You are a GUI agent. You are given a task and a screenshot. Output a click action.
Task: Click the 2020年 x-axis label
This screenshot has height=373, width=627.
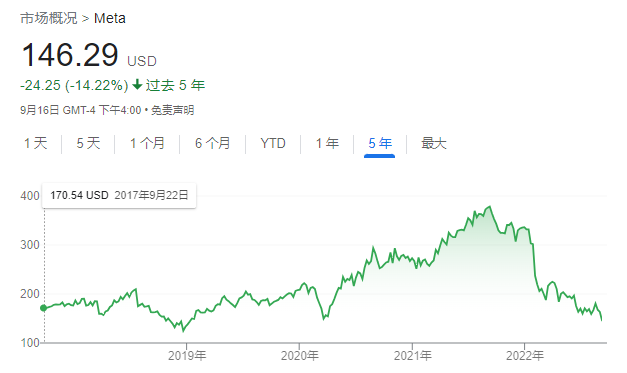pyautogui.click(x=300, y=355)
